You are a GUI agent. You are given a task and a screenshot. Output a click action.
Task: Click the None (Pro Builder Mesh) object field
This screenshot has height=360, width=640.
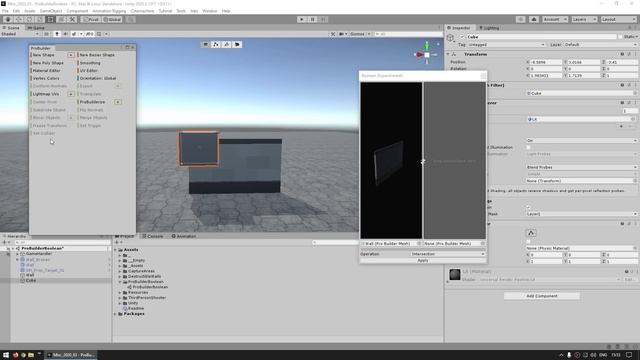454,244
